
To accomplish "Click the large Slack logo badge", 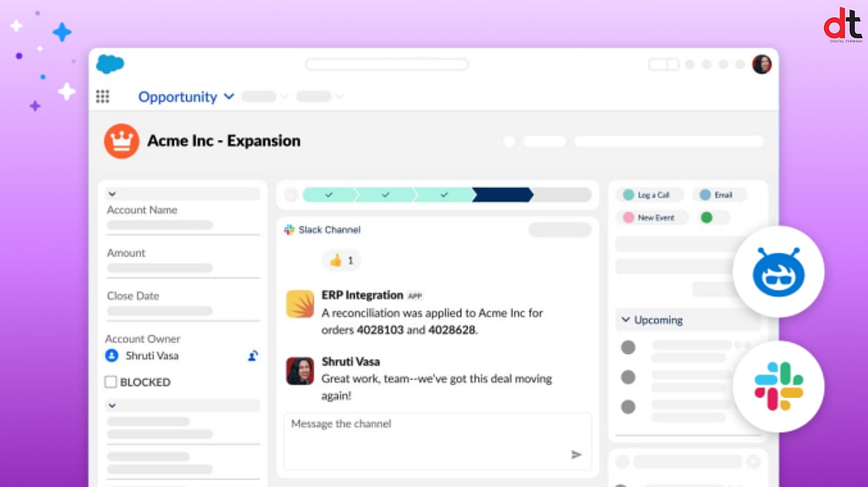I will pyautogui.click(x=779, y=386).
